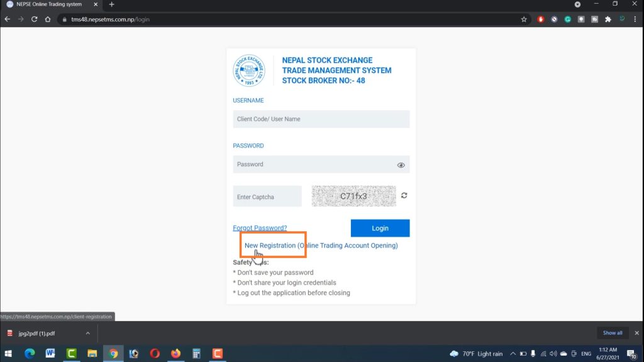
Task: Open the Chrome profile dropdown icon
Action: pos(577,4)
